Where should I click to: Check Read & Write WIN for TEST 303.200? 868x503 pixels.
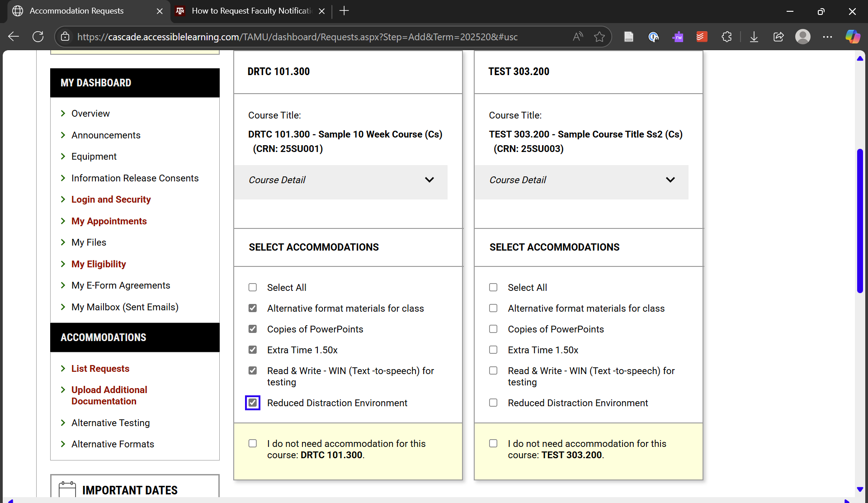[x=493, y=370]
